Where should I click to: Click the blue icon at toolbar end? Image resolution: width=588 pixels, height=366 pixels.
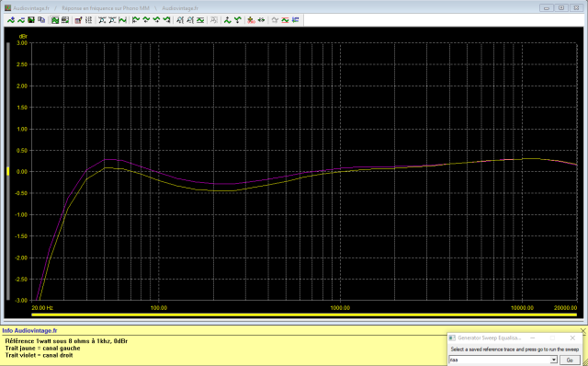296,20
